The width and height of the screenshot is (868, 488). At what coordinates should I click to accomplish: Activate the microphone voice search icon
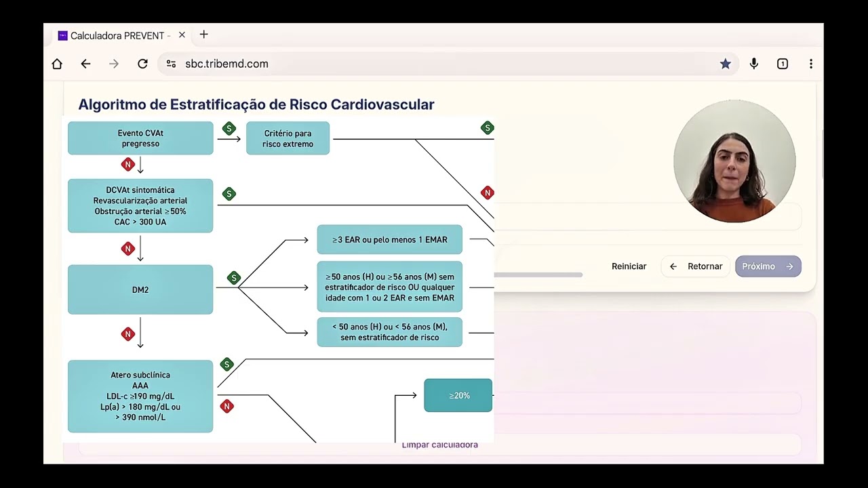coord(754,64)
